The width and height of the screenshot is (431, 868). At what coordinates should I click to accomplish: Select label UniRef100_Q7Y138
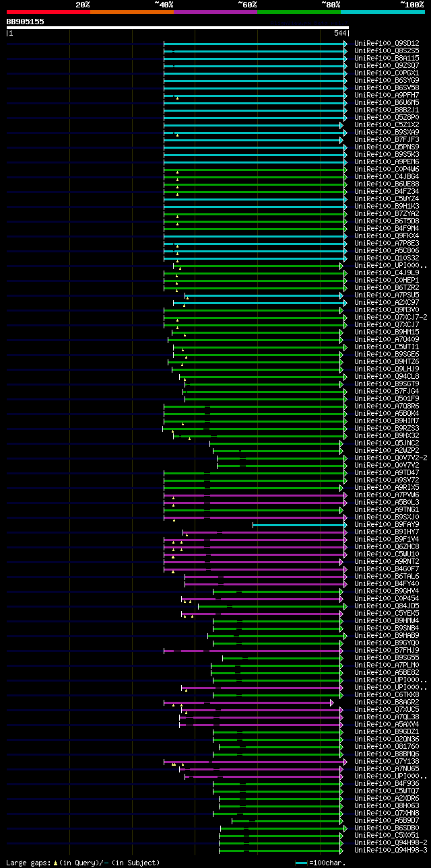pos(387,762)
